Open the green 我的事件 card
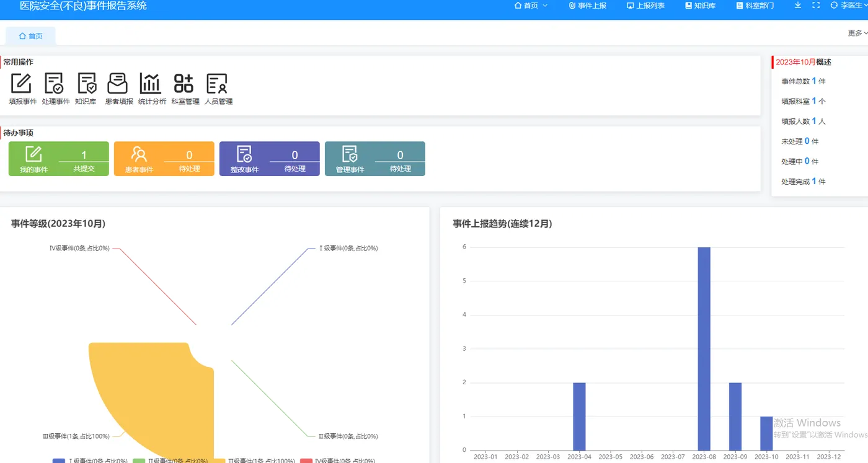Viewport: 868px width, 463px height. click(59, 159)
